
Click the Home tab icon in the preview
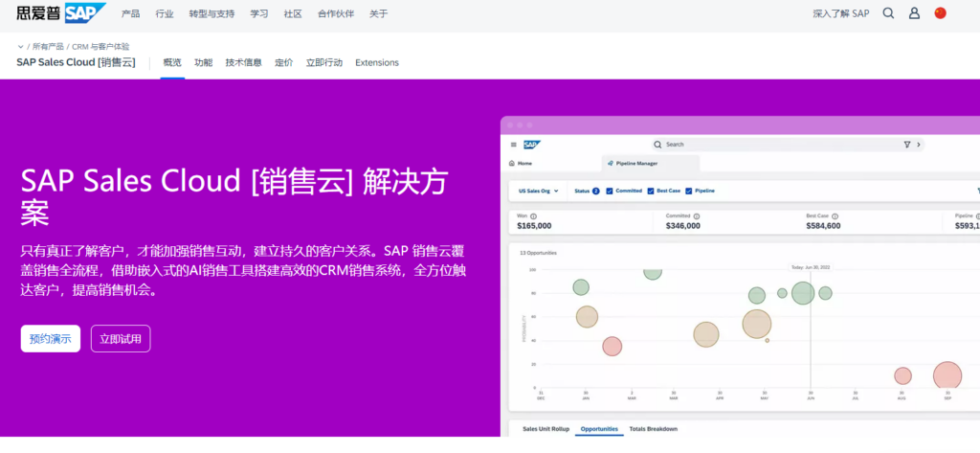[512, 164]
